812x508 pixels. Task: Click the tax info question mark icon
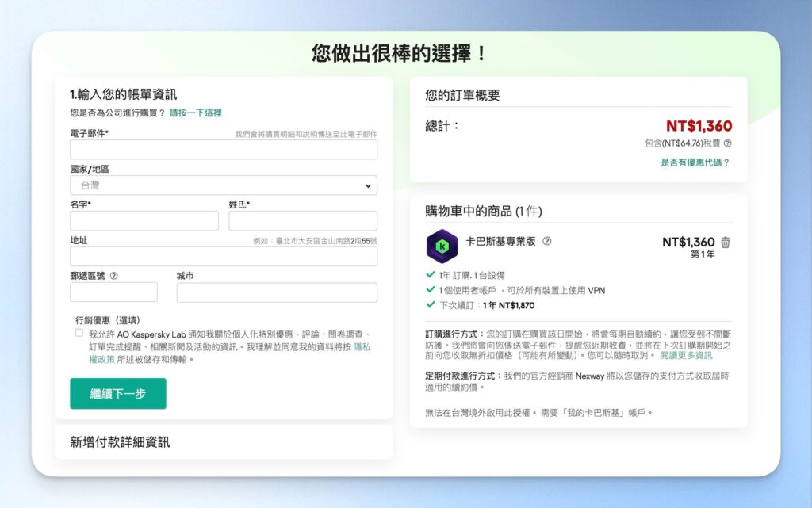click(728, 143)
